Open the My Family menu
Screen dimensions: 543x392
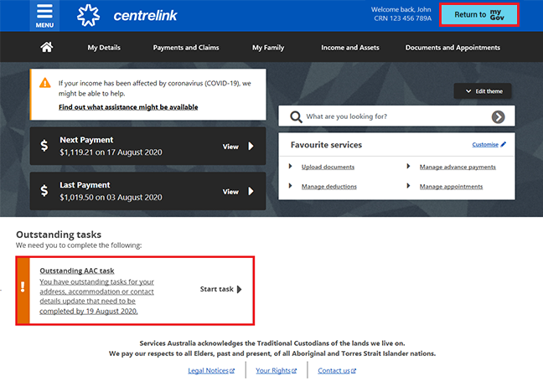pyautogui.click(x=268, y=48)
